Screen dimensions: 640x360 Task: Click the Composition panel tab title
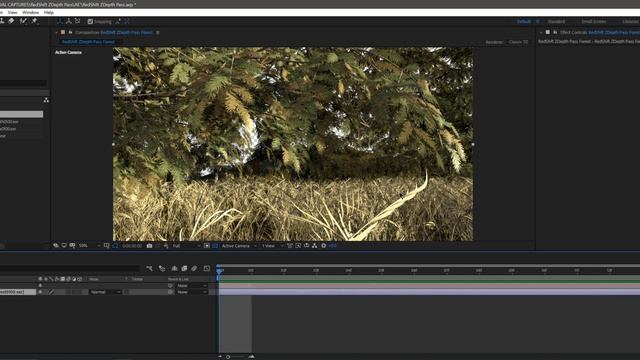coord(114,32)
